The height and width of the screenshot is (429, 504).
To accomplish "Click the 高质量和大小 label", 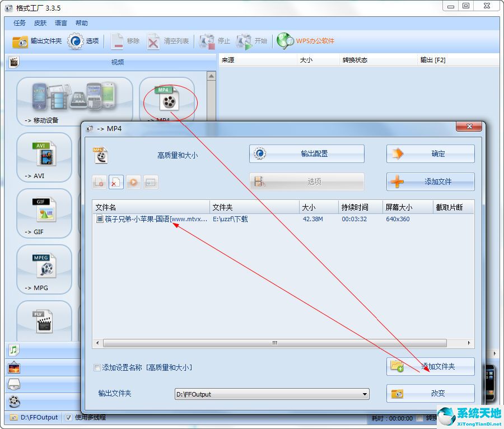I will (x=178, y=156).
